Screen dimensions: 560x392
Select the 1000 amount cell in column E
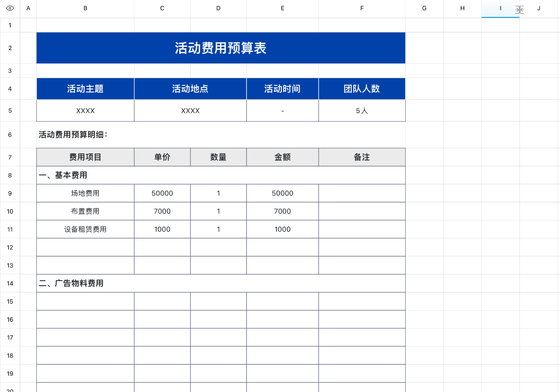(x=282, y=229)
